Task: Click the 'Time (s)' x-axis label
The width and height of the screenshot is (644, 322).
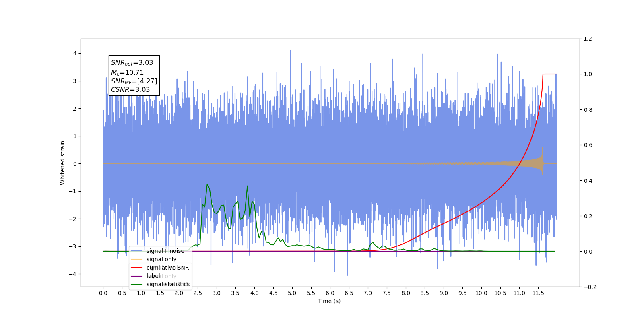Action: click(x=329, y=301)
